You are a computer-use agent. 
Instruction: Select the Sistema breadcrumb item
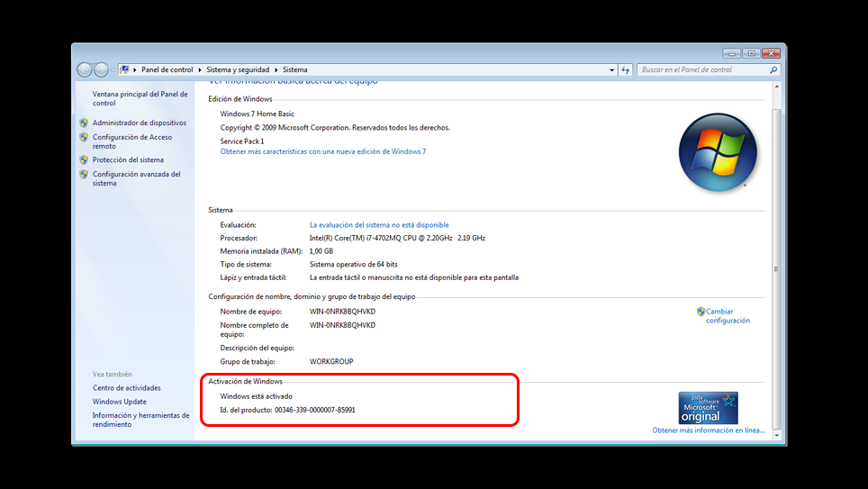coord(295,69)
